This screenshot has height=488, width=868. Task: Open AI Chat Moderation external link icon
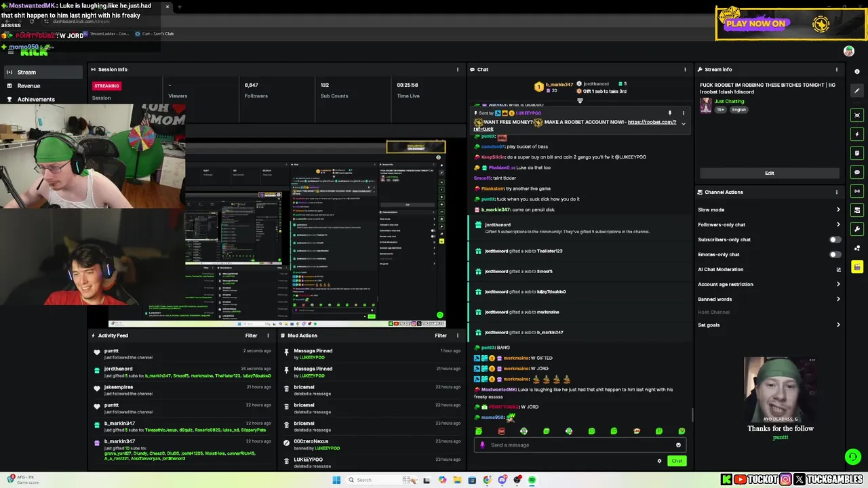coord(838,270)
